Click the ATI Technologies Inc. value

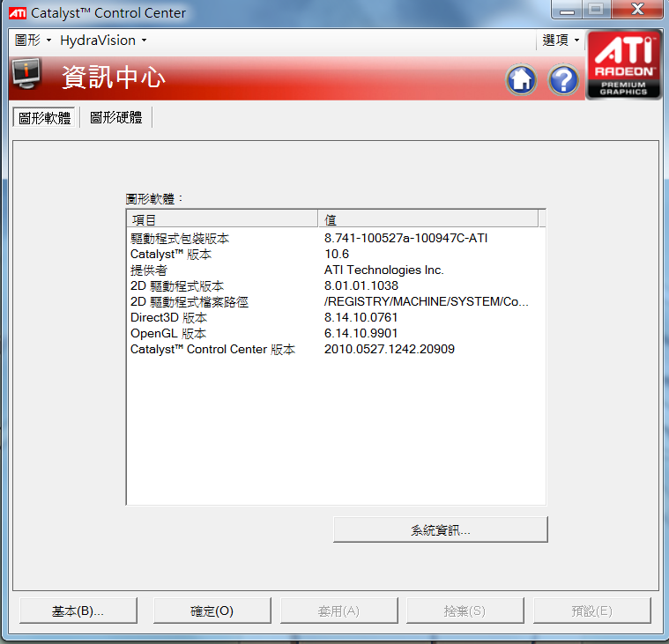tap(384, 270)
